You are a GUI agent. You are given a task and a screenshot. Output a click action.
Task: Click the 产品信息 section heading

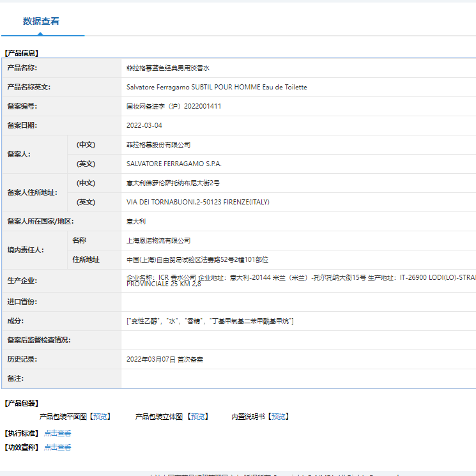(x=21, y=53)
